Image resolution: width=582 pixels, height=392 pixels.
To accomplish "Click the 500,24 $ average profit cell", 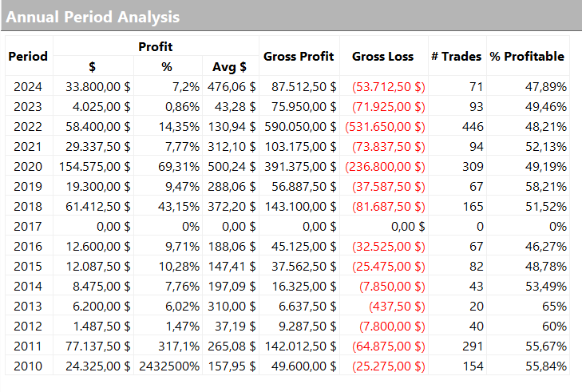I will [231, 167].
